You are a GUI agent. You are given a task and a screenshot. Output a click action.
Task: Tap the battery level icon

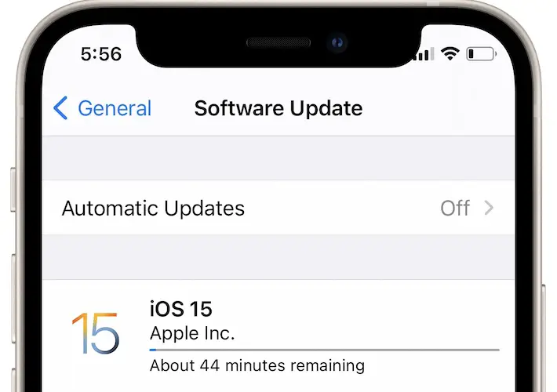click(x=482, y=54)
